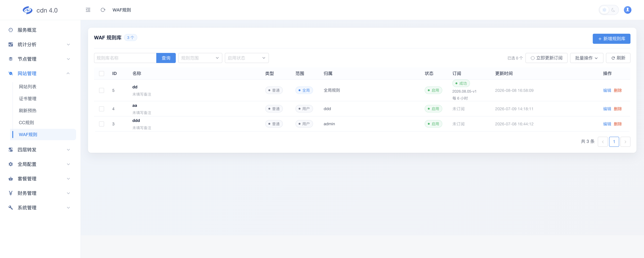Tick the checkbox for rule aa
This screenshot has height=258, width=644.
(102, 109)
